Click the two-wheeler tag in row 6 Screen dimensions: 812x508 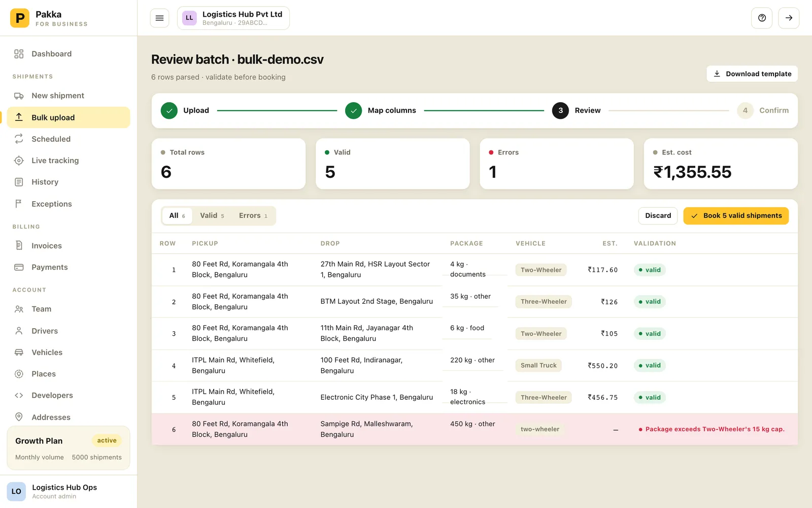[540, 429]
